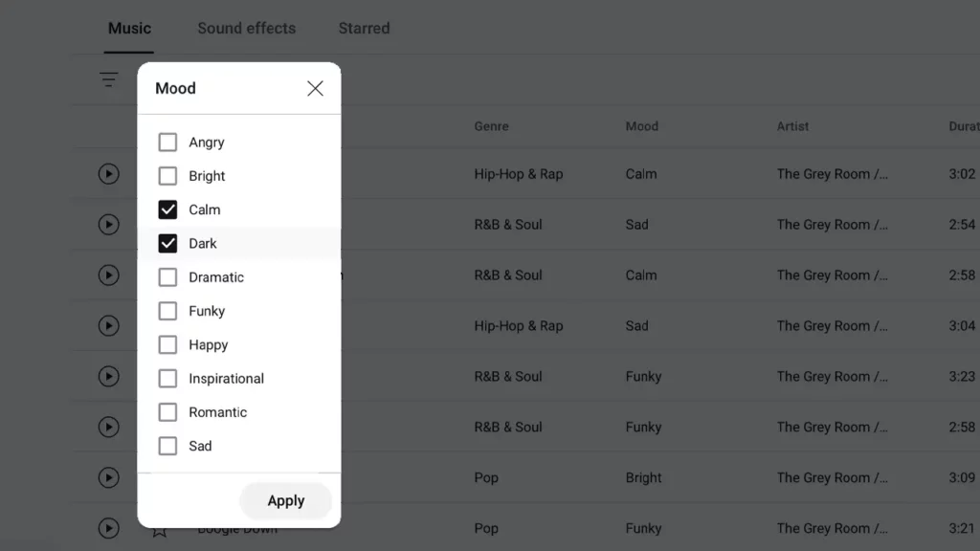Viewport: 980px width, 551px height.
Task: Sort by the Mood column header
Action: [642, 126]
